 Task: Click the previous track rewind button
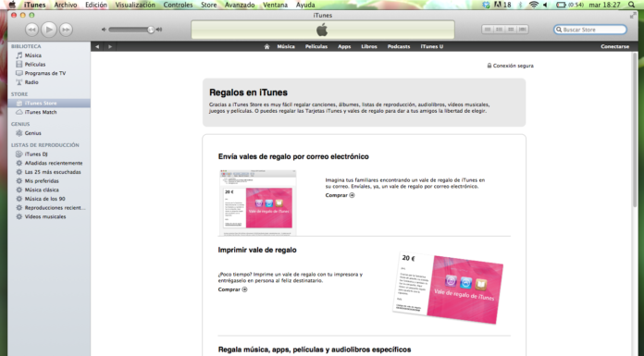pyautogui.click(x=32, y=30)
